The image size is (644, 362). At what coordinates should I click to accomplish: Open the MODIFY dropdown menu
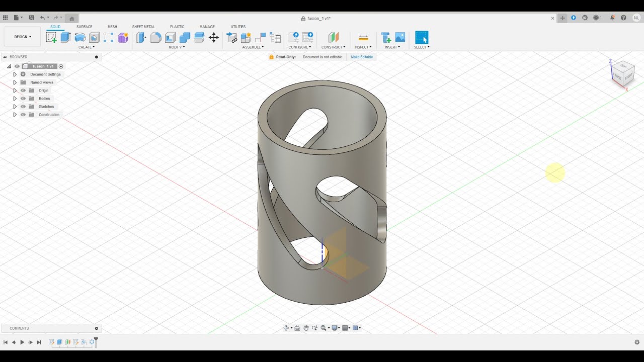point(177,47)
